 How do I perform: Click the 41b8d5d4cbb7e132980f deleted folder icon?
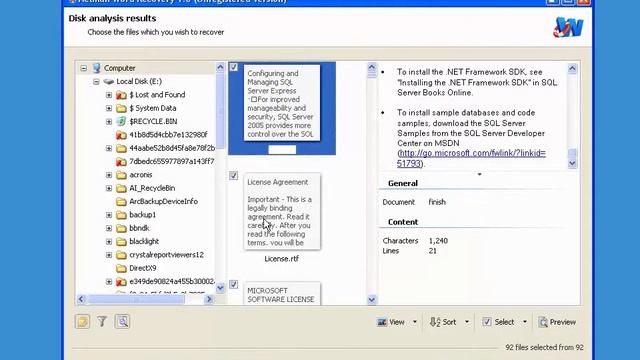[121, 135]
